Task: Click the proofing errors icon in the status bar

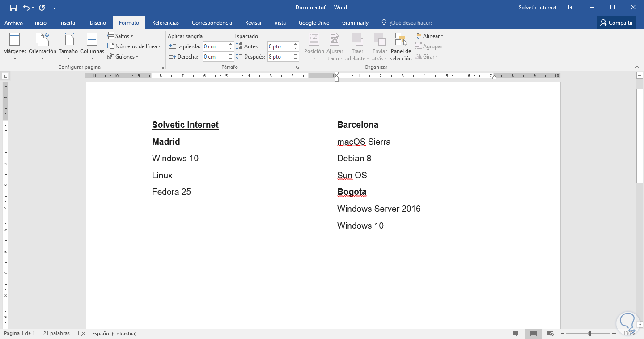Action: [x=81, y=334]
